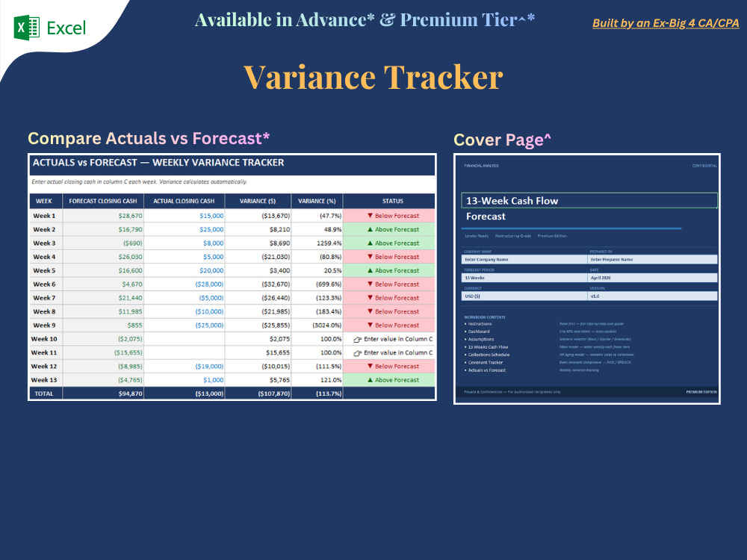Click the 'Variance Tracker' heading
Screen dimensions: 747x560
point(373,77)
